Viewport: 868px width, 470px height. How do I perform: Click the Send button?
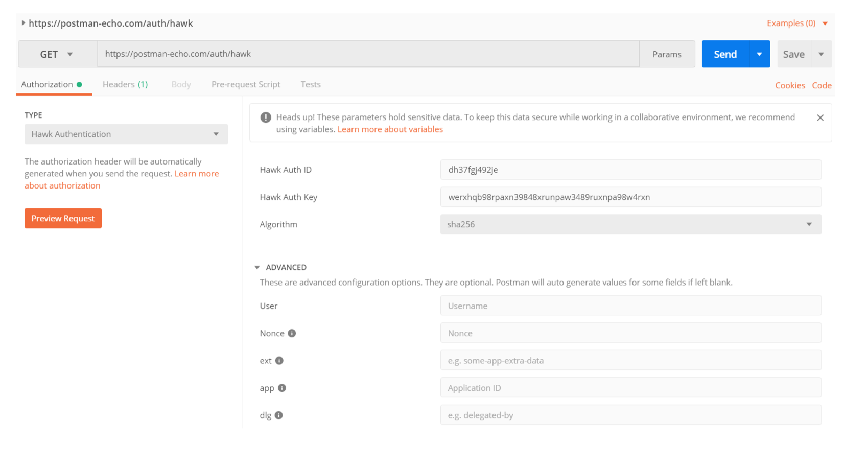(725, 54)
